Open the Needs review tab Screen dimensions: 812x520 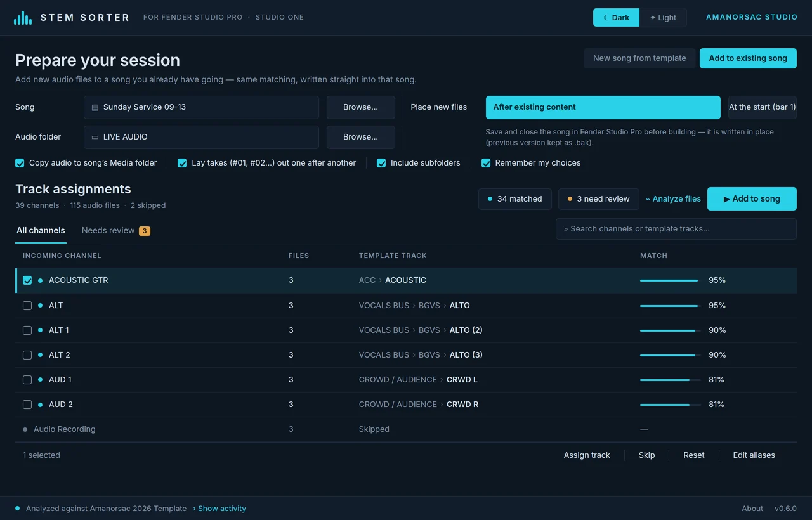point(115,231)
